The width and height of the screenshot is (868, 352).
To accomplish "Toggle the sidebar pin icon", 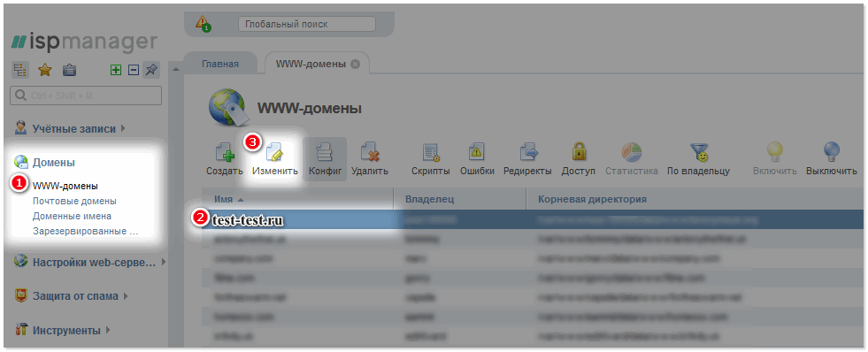I will [151, 70].
